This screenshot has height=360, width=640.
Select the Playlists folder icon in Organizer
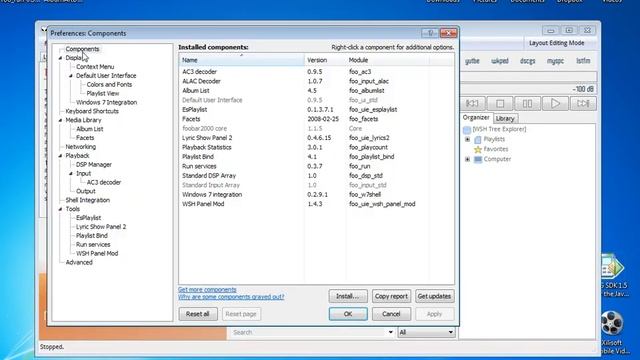[x=478, y=140]
